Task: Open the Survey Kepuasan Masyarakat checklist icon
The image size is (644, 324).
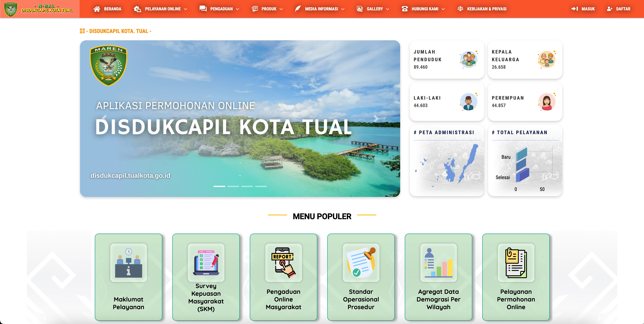Action: (x=206, y=263)
